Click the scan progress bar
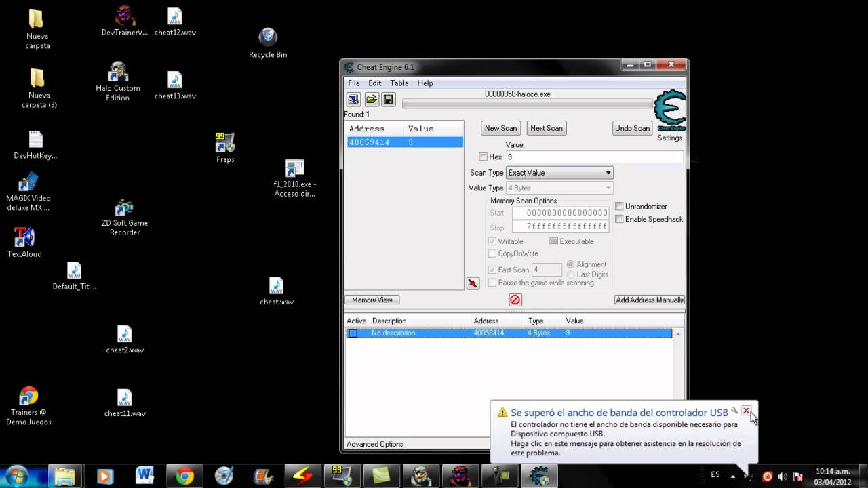Viewport: 868px width, 488px height. [x=527, y=104]
